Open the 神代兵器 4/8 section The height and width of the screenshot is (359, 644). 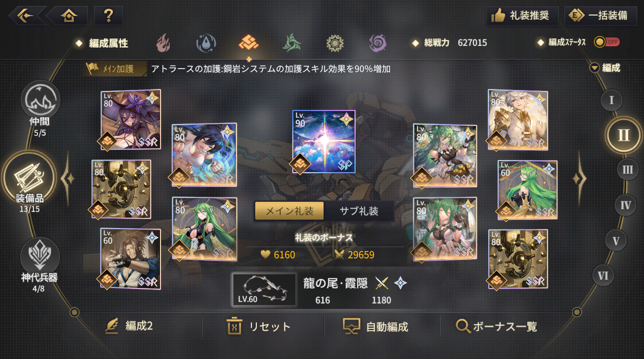(40, 266)
